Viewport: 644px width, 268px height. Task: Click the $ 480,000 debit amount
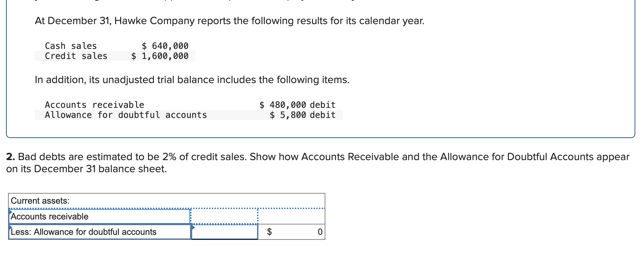click(297, 105)
